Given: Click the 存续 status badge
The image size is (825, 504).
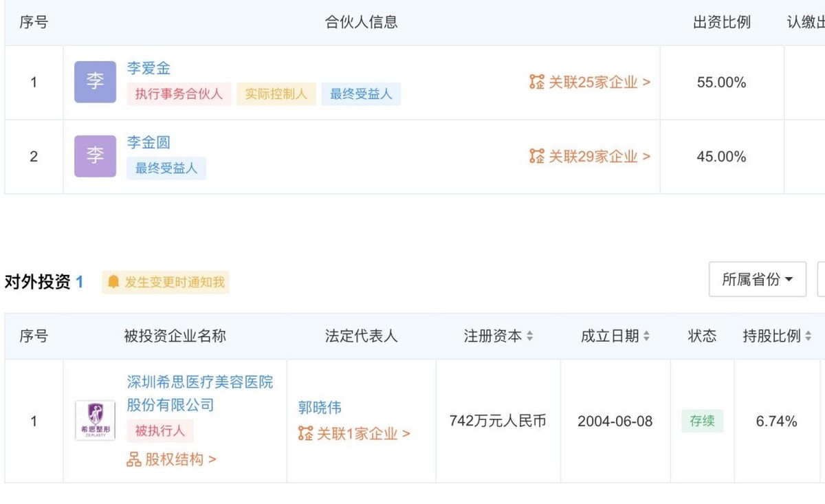Looking at the screenshot, I should [x=702, y=421].
